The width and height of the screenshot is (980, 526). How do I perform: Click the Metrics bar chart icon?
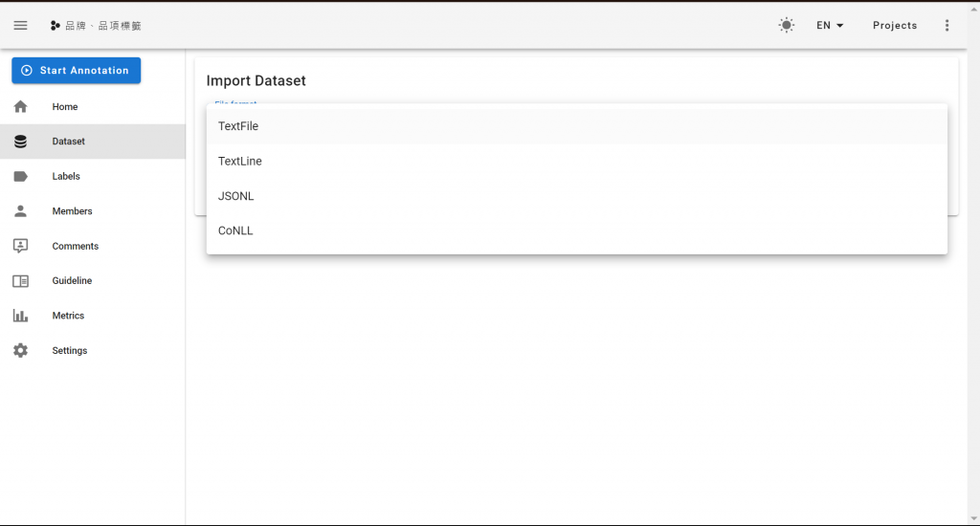[21, 316]
